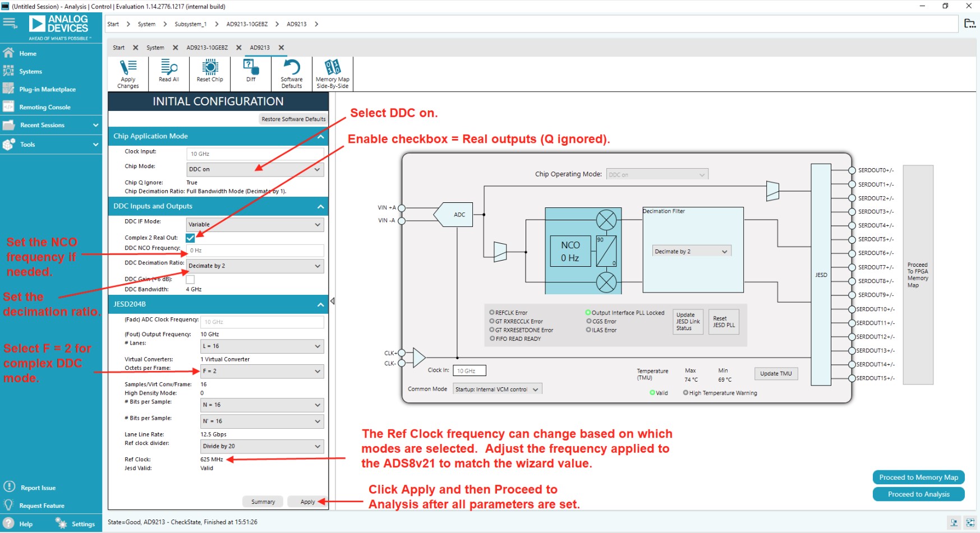Open the Plug-in Marketplace

pyautogui.click(x=48, y=89)
